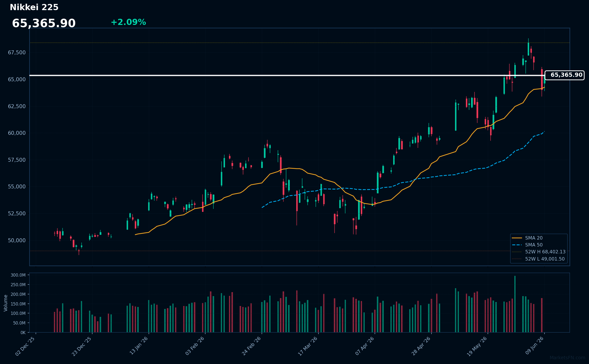Click the 300.0M volume axis label
Viewport: 589px width, 364px height.
pos(18,275)
